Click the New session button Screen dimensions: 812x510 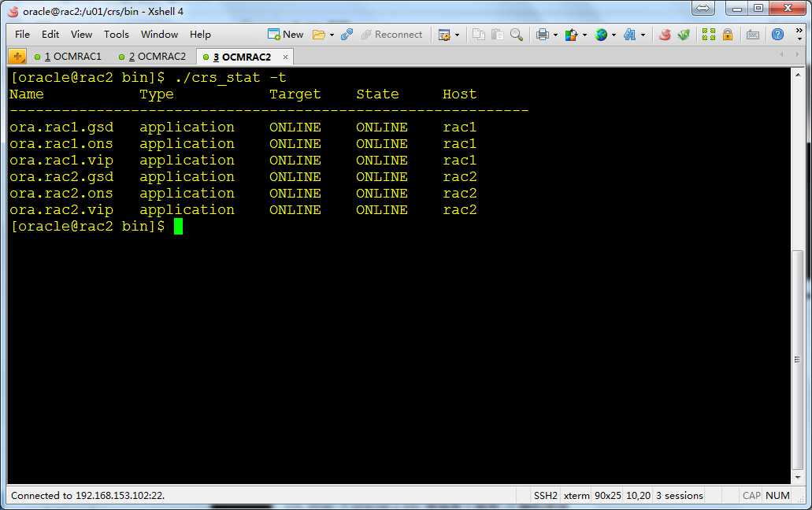285,34
